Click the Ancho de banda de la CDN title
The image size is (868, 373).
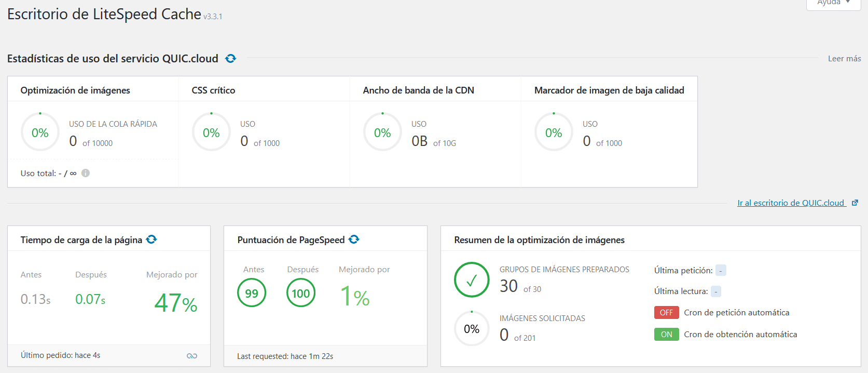coord(419,90)
